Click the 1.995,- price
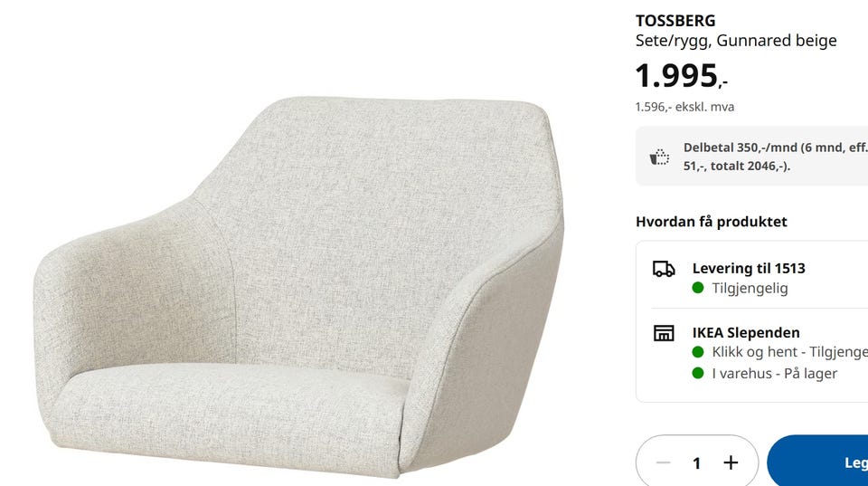The width and height of the screenshot is (868, 486). pos(680,76)
